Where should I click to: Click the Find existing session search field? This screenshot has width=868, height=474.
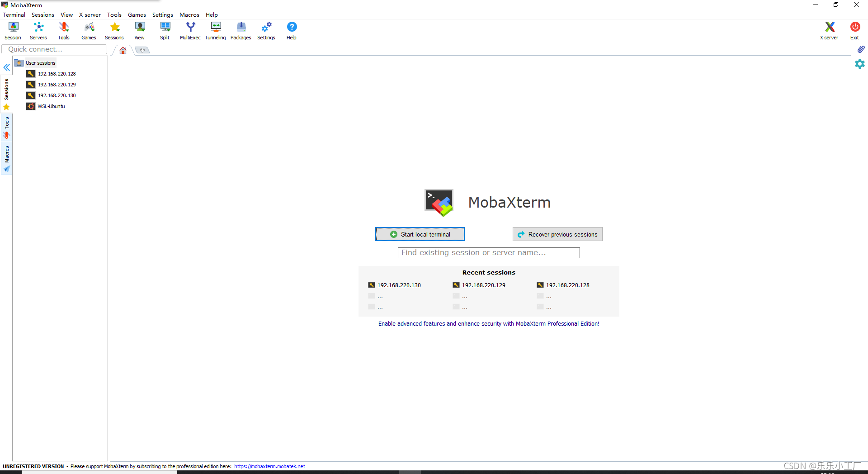489,252
